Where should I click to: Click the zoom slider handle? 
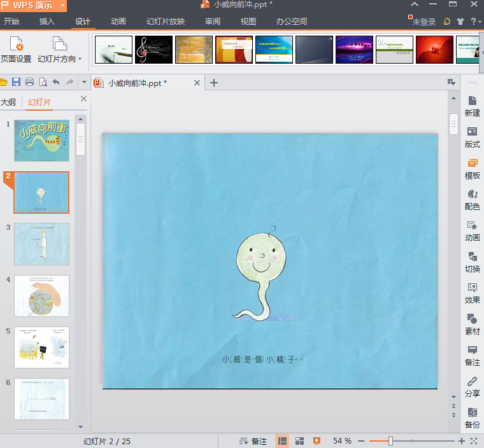[x=390, y=441]
